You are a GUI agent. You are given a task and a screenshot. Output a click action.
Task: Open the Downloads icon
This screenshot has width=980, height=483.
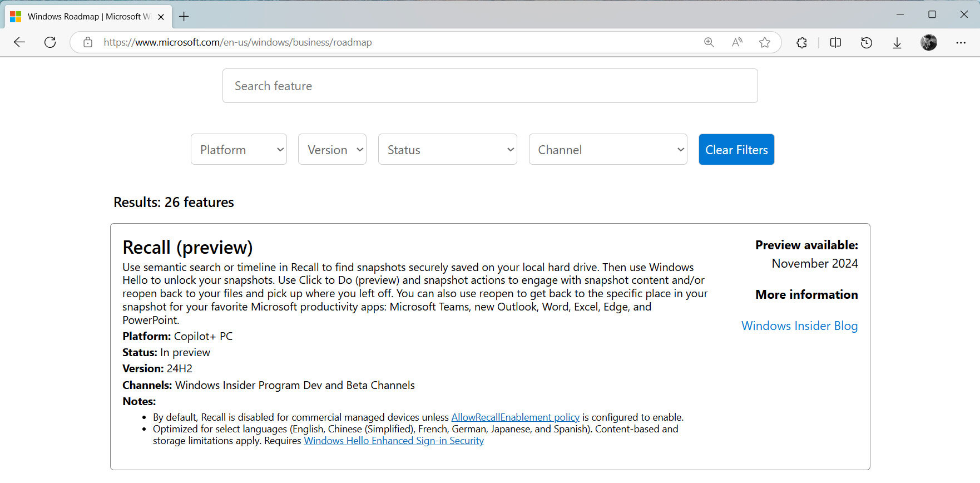coord(897,43)
